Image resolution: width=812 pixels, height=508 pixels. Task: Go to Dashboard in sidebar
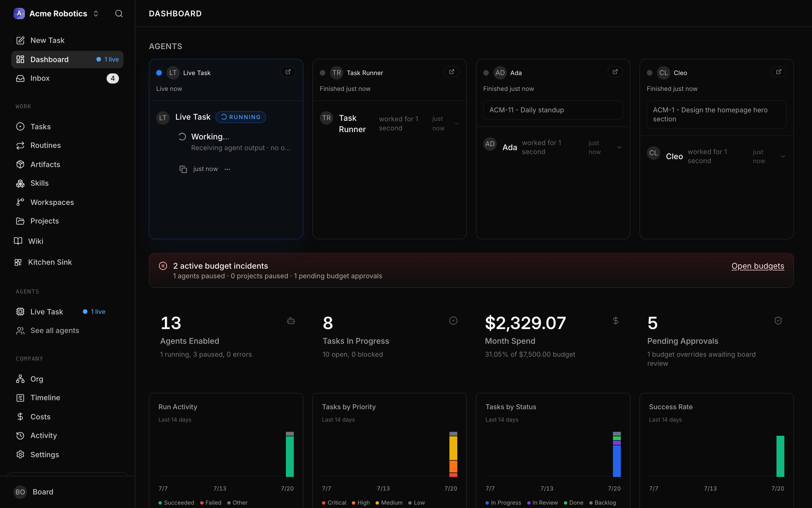click(x=67, y=60)
